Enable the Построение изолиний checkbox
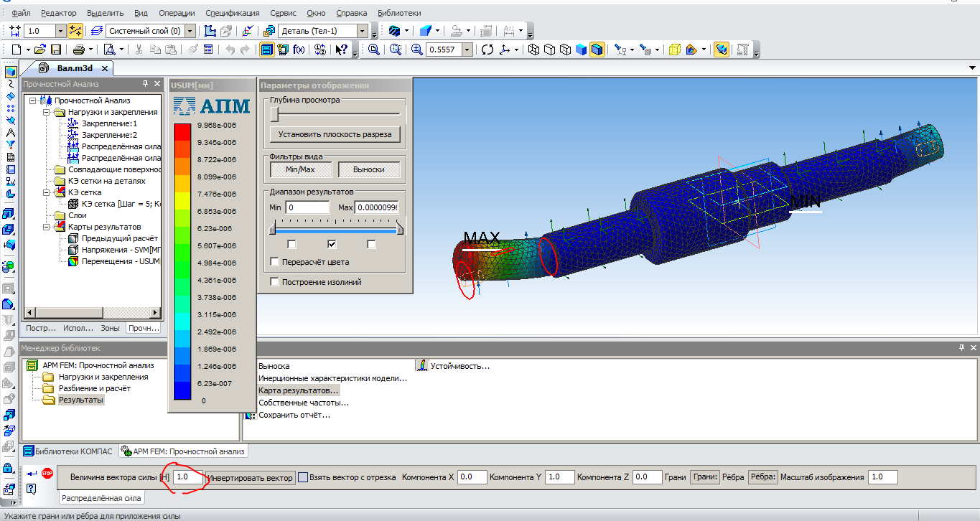Screen dimensions: 980x521 click(274, 282)
